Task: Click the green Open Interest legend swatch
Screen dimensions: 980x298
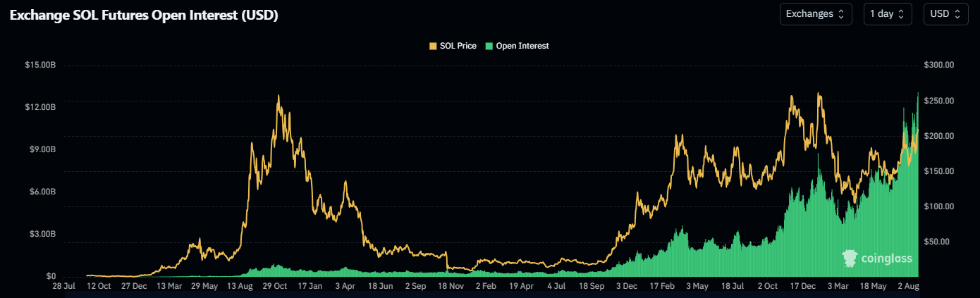Action: (x=489, y=46)
